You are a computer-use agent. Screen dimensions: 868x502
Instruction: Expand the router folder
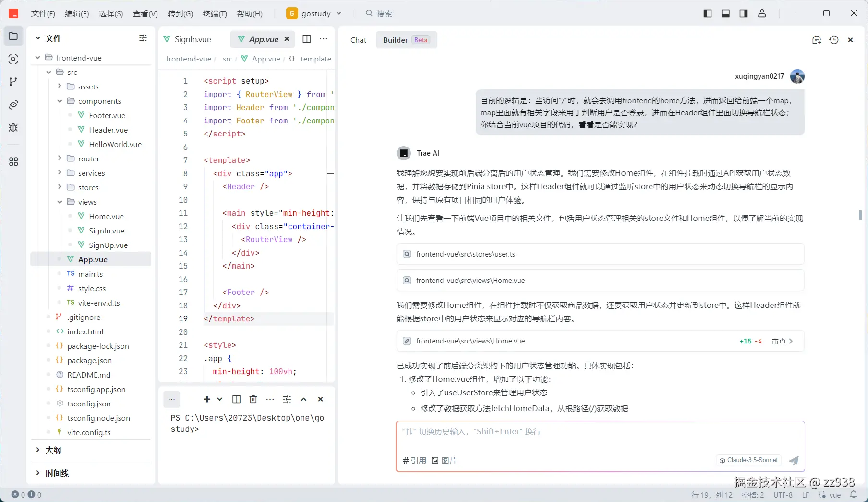coord(60,159)
